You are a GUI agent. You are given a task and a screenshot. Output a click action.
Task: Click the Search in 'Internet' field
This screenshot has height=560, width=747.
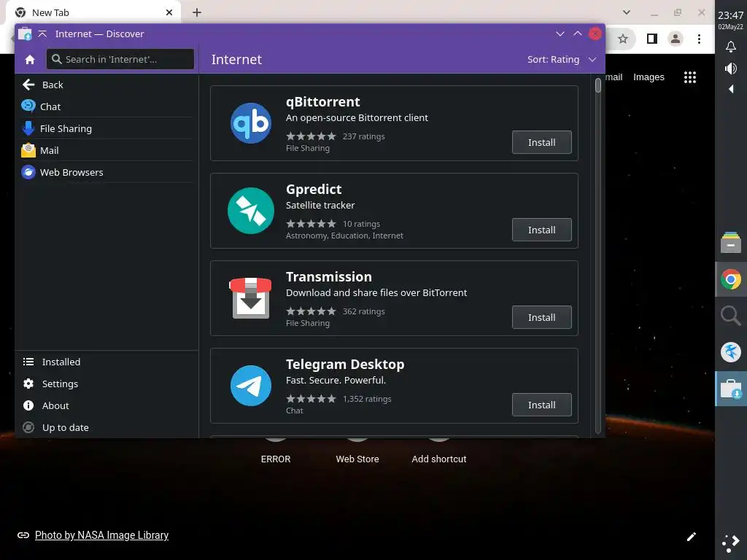click(120, 60)
